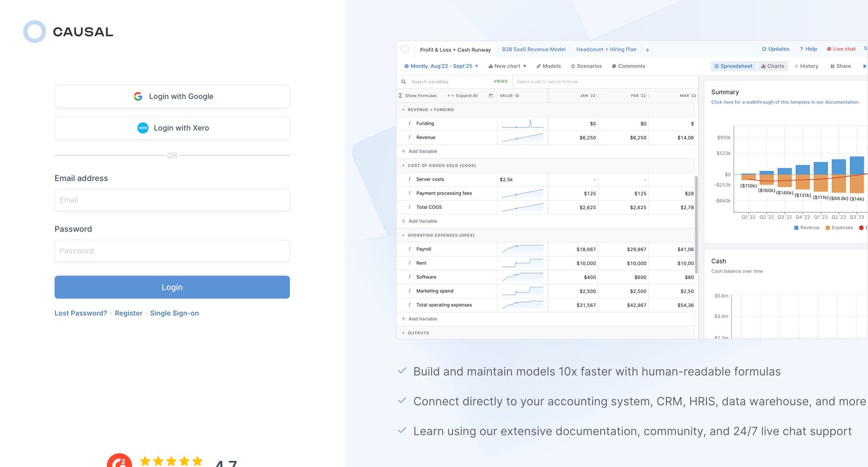The image size is (868, 467).
Task: Open the template walkthrough documentation link
Action: coord(785,102)
